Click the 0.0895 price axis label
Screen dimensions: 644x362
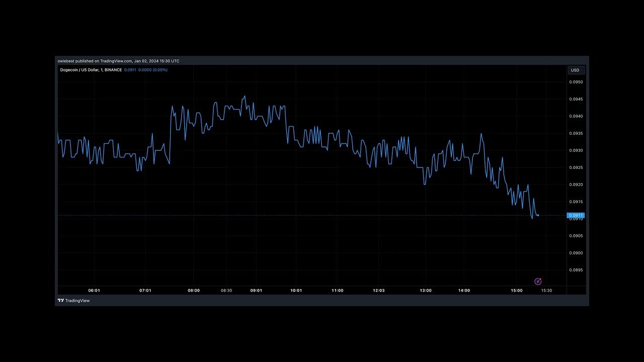(x=576, y=270)
